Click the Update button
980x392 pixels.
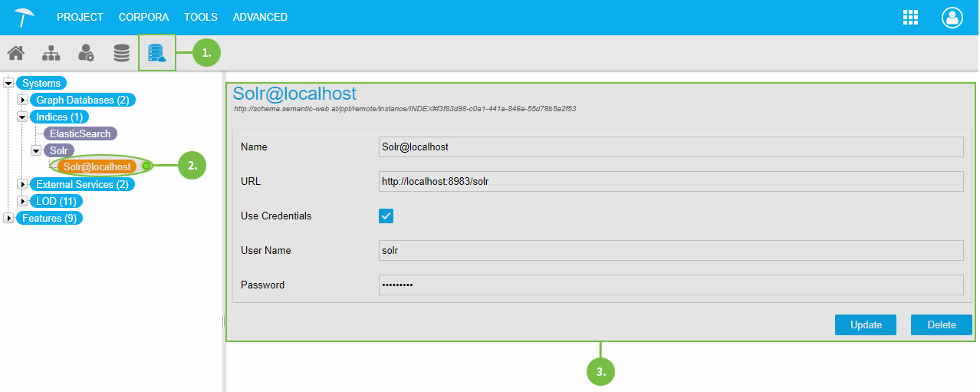point(866,324)
